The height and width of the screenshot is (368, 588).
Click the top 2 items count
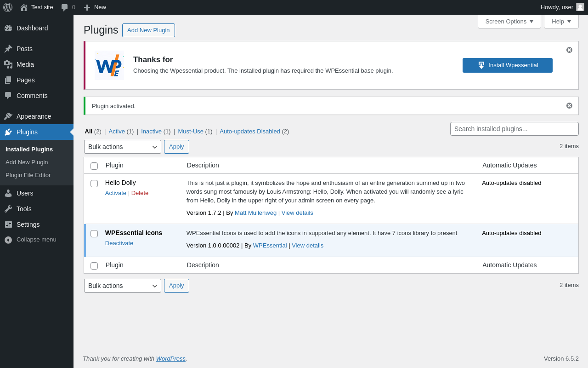569,146
